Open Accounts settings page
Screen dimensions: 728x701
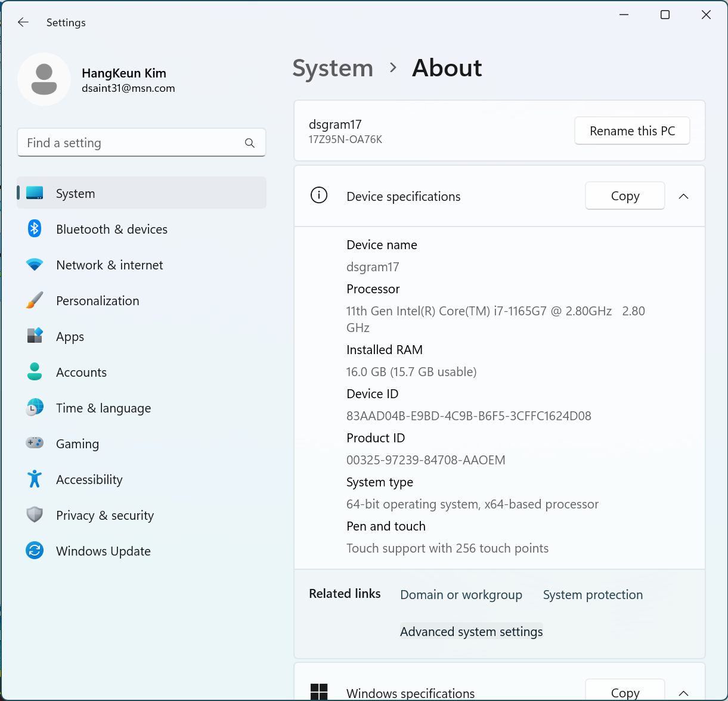pos(141,372)
